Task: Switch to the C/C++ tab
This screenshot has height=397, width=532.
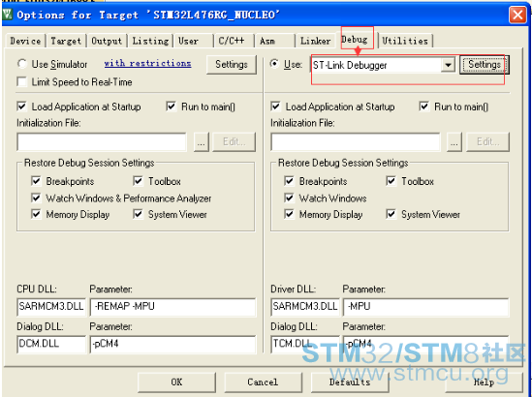Action: coord(234,41)
